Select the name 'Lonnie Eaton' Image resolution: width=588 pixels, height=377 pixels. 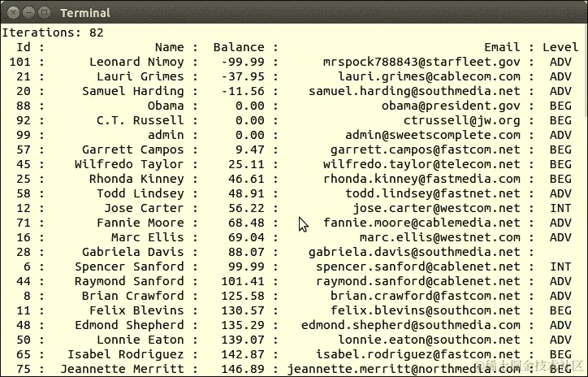point(141,340)
